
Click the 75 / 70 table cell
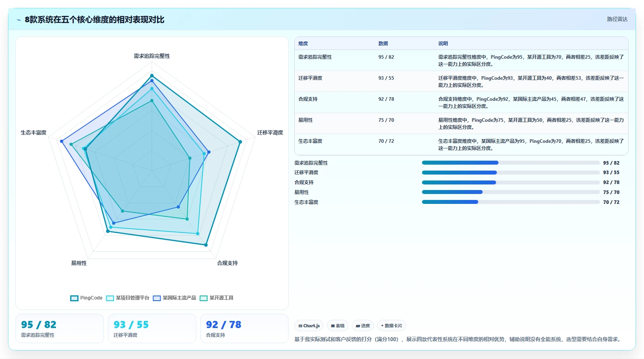[386, 120]
